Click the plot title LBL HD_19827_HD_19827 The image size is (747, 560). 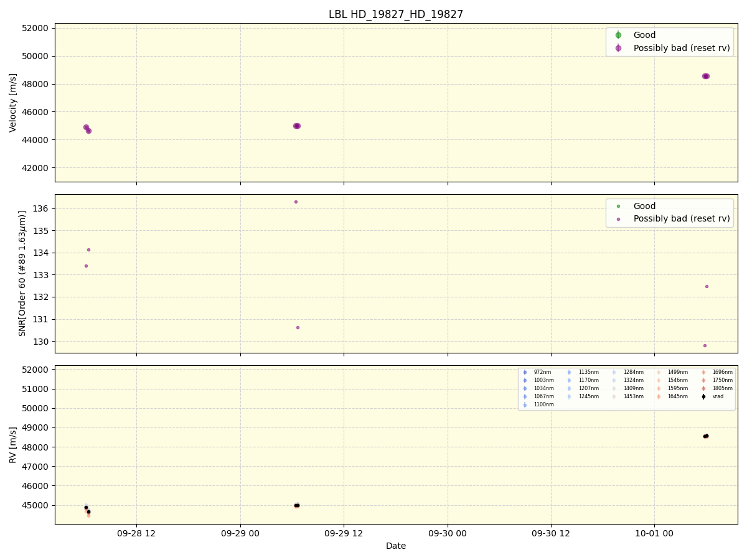click(x=396, y=14)
